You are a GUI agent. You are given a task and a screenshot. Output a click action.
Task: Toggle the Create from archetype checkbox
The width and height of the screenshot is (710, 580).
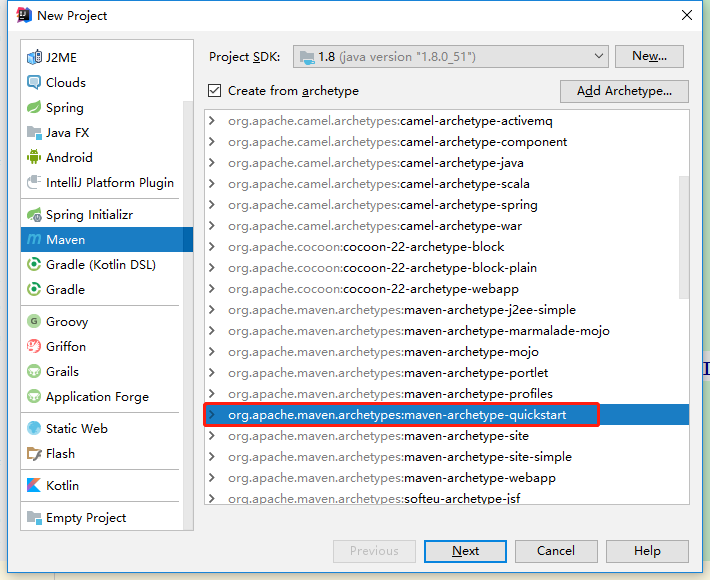(215, 91)
